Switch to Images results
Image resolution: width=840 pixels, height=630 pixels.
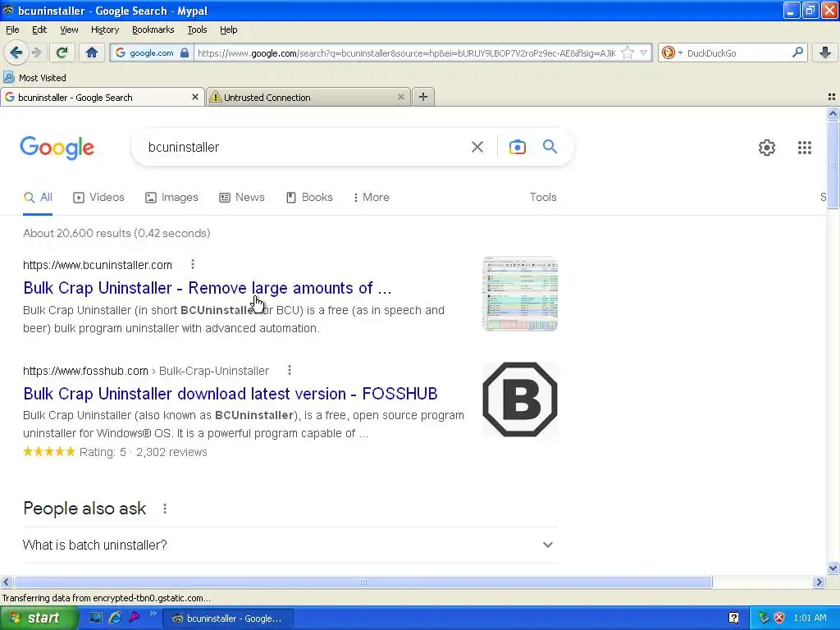point(172,197)
